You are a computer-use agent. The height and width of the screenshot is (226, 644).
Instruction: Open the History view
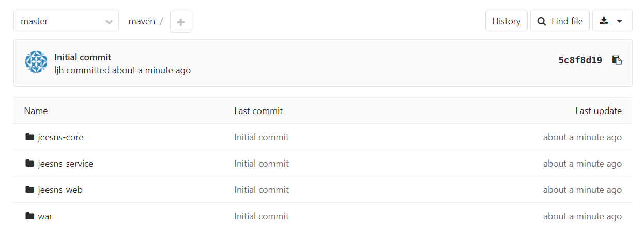(x=506, y=21)
